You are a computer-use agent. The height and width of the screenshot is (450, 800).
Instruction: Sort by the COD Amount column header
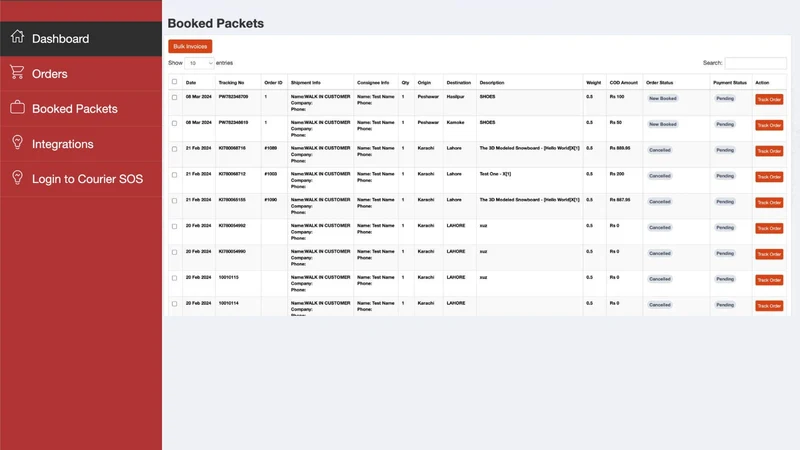(623, 83)
